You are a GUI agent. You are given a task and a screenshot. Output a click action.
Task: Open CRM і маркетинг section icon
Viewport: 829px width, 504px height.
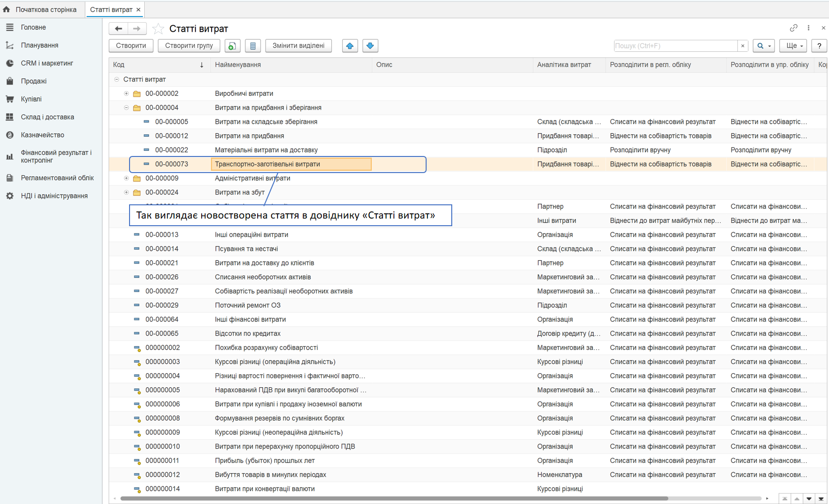tap(9, 63)
